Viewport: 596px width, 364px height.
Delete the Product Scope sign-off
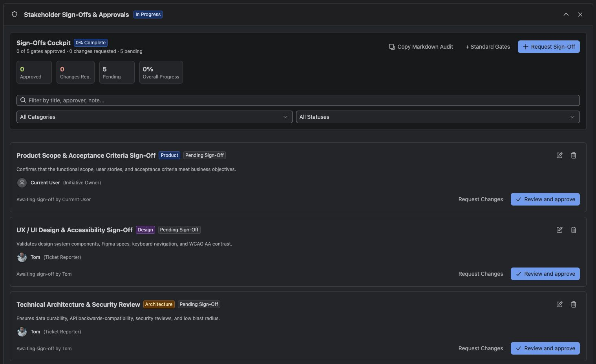[x=574, y=155]
